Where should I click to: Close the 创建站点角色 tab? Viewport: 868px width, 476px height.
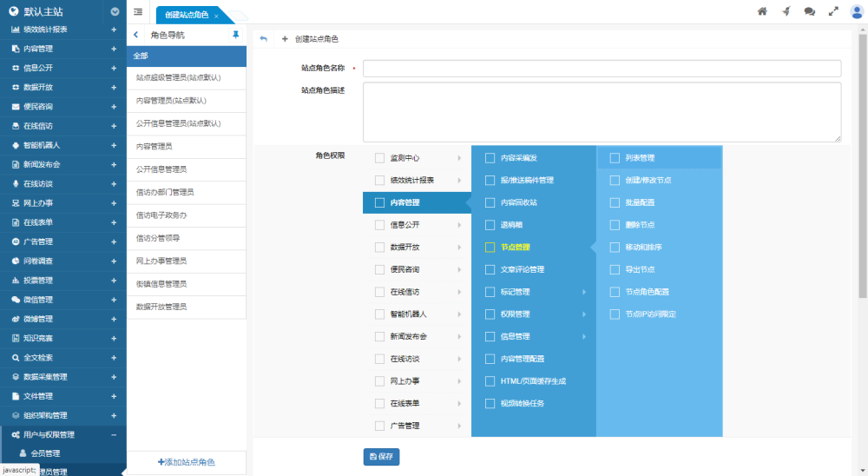(x=216, y=16)
